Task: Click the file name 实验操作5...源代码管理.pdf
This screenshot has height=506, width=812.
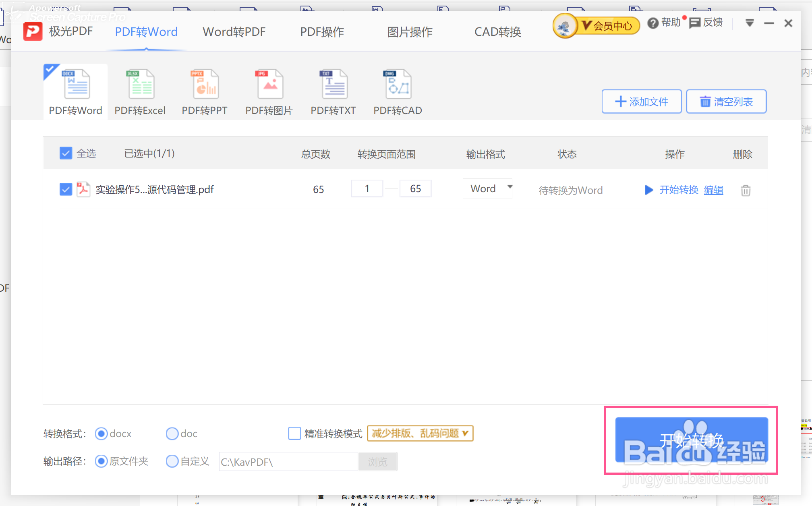Action: point(155,189)
